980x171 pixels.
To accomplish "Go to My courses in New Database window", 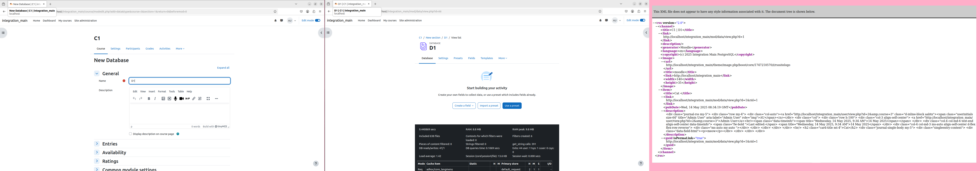I will click(65, 21).
